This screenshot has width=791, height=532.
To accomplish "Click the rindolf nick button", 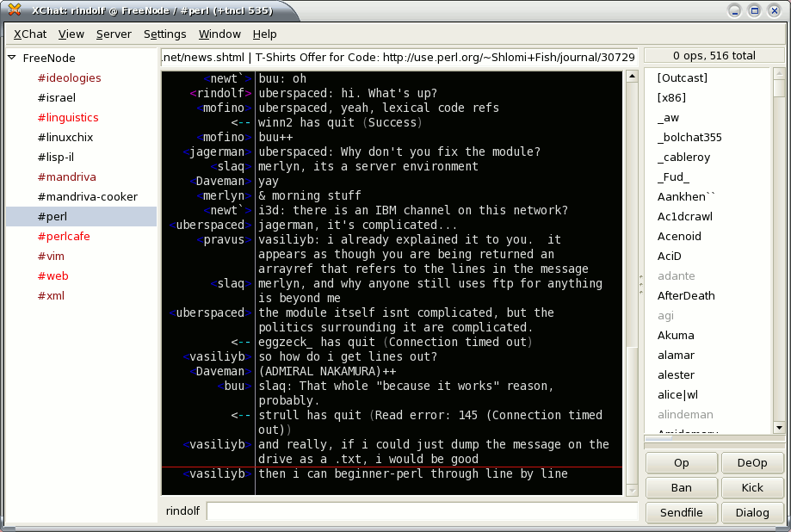I will (x=182, y=510).
